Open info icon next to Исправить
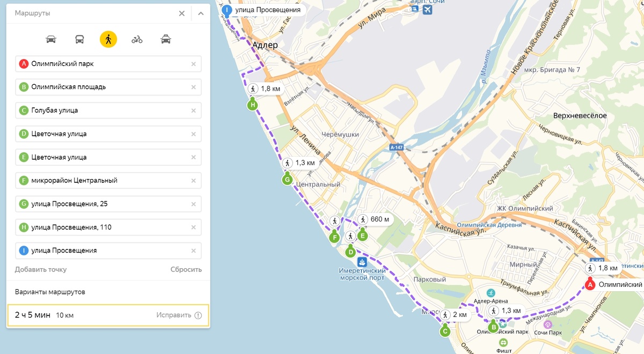This screenshot has height=354, width=644. point(198,315)
